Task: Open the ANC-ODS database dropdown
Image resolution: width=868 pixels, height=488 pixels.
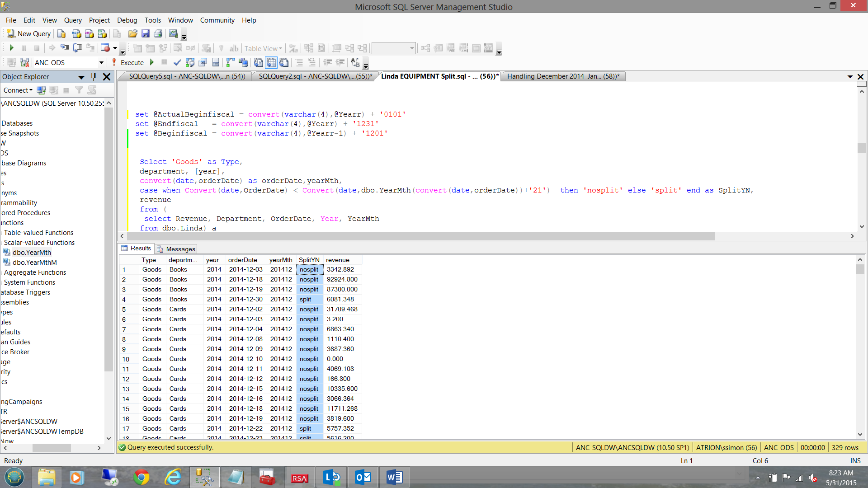Action: (x=101, y=62)
